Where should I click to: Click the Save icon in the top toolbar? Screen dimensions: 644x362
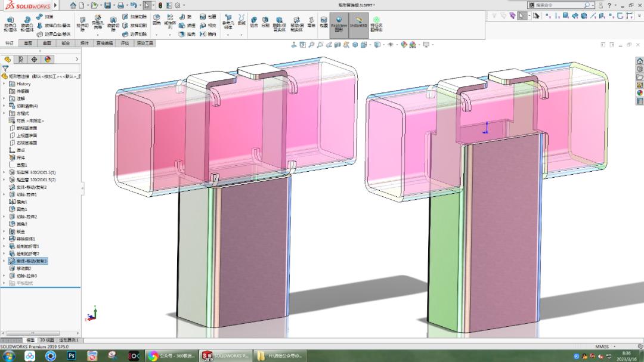click(x=108, y=5)
